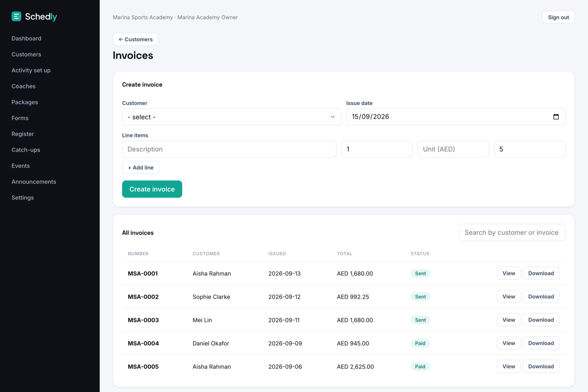Image resolution: width=588 pixels, height=392 pixels.
Task: Focus the line item Description field
Action: click(229, 149)
